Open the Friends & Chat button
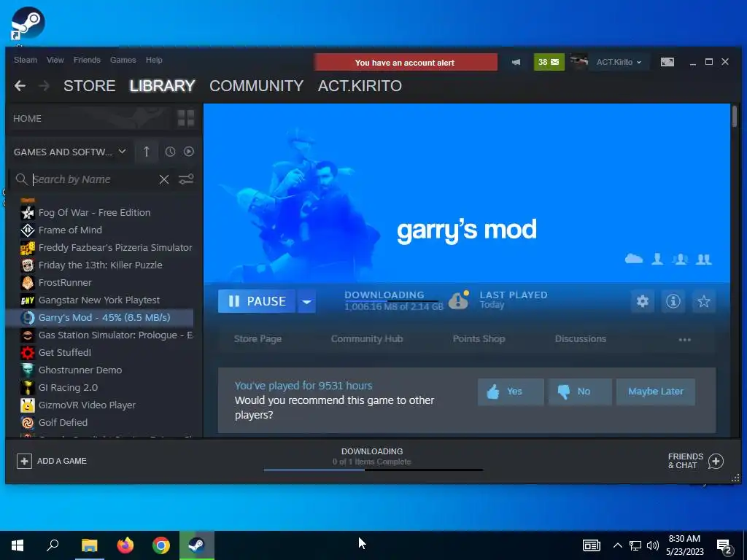This screenshot has width=747, height=560. pos(695,461)
